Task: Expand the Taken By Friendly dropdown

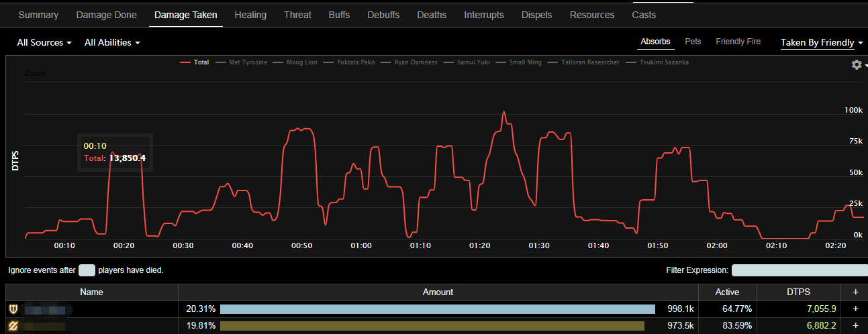Action: 821,43
